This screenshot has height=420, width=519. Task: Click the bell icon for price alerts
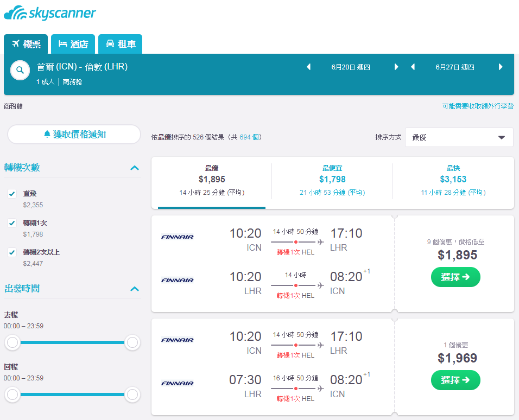[x=47, y=134]
